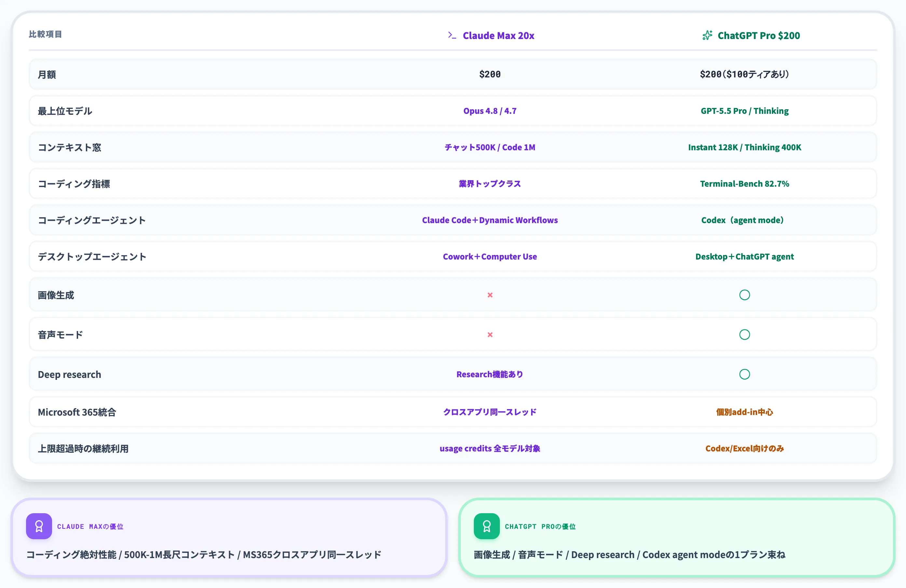
Task: Click the CLAUDE MAXの優位 card heading
Action: (90, 527)
